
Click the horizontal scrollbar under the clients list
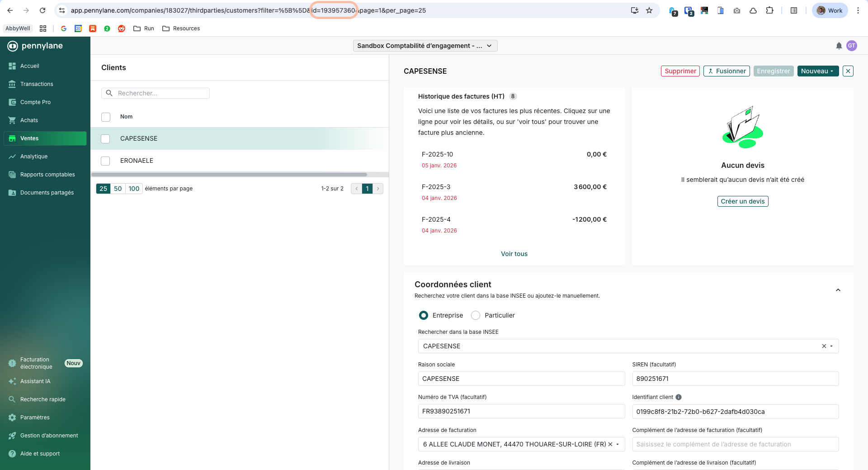(229, 175)
